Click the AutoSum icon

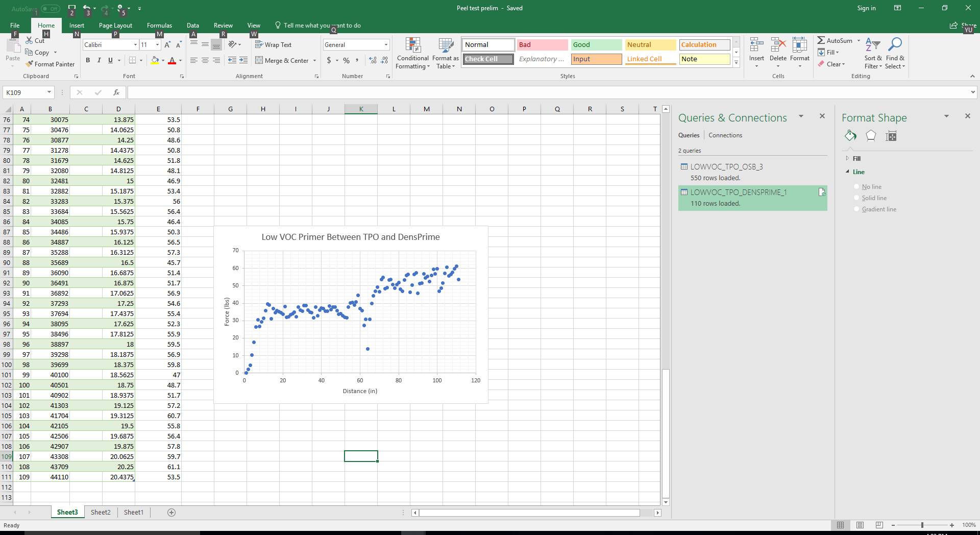821,40
